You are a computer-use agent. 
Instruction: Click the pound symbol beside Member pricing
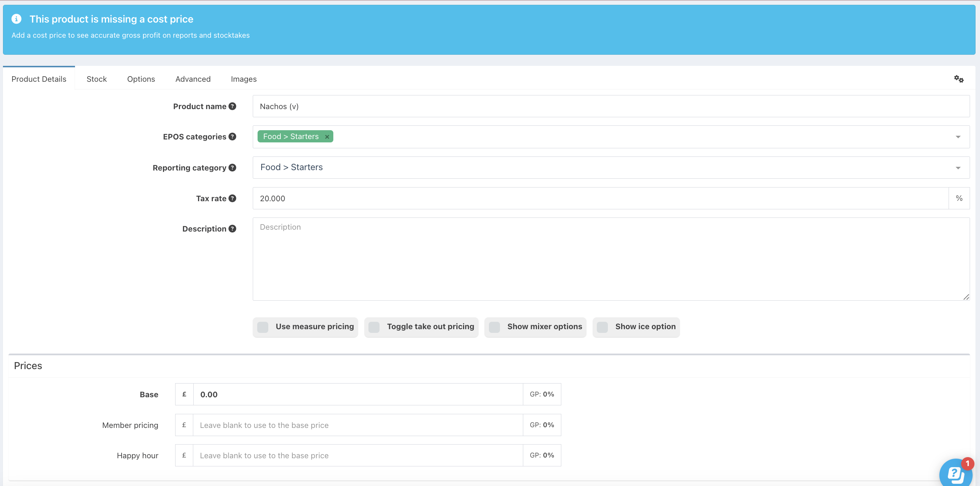click(184, 425)
